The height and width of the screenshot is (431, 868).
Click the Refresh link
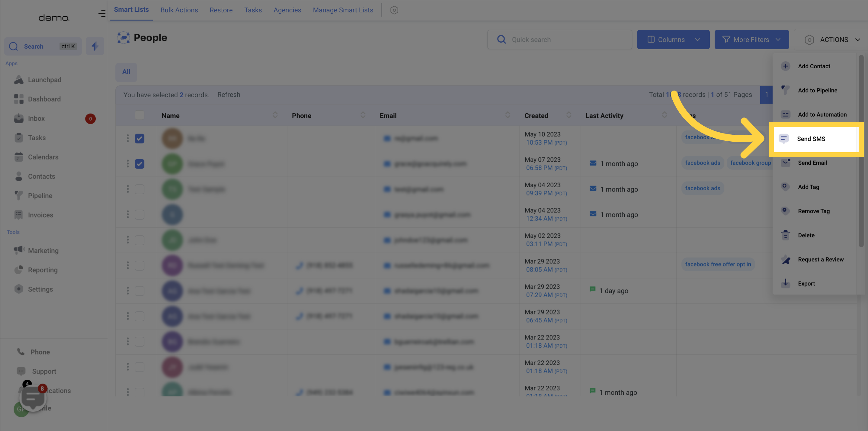click(229, 94)
